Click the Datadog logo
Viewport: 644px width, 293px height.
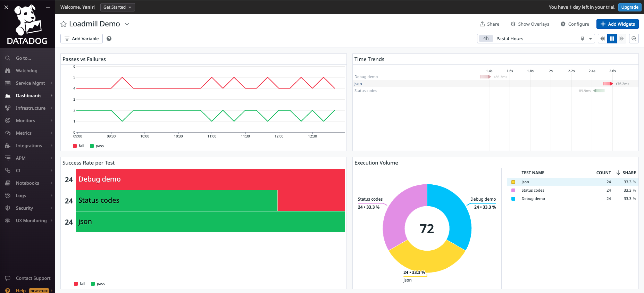27,25
